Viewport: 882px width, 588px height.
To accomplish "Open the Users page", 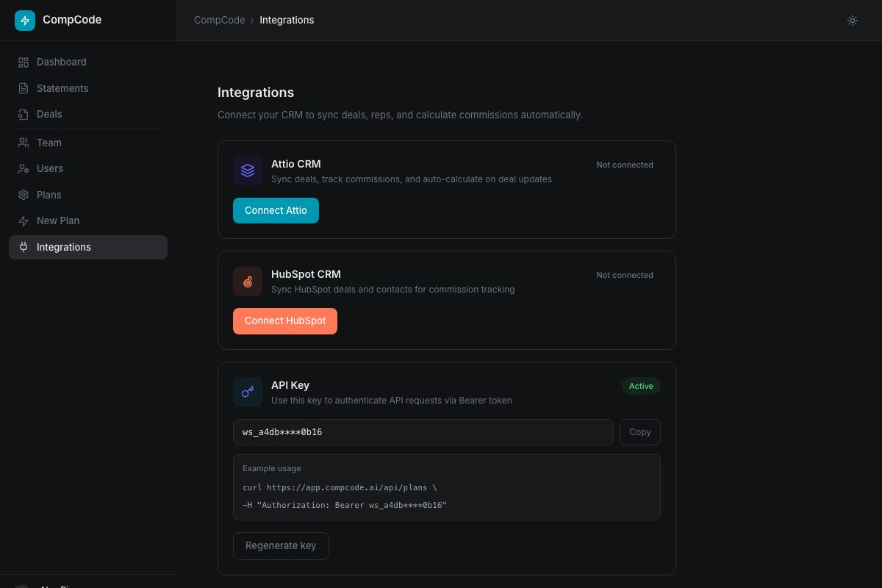I will coord(88,169).
